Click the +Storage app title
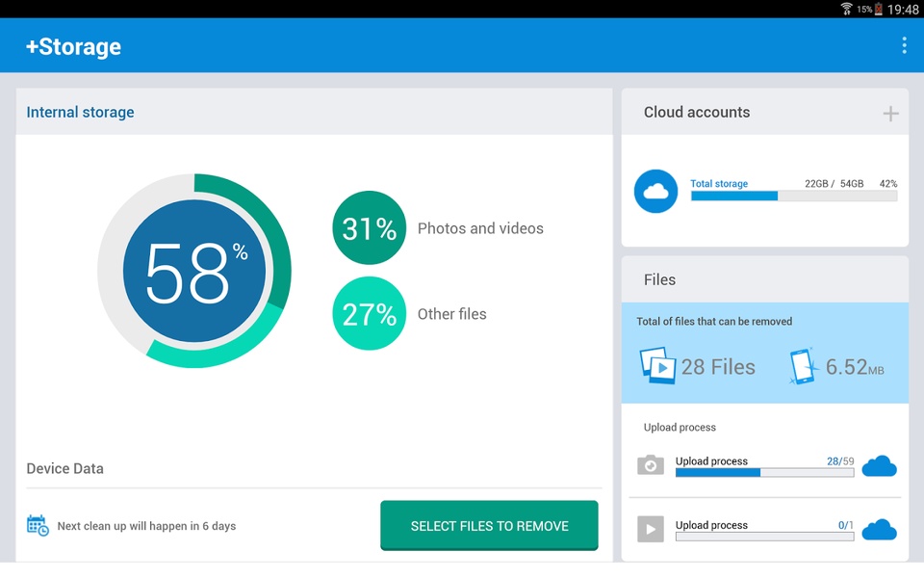This screenshot has height=578, width=924. 73,46
